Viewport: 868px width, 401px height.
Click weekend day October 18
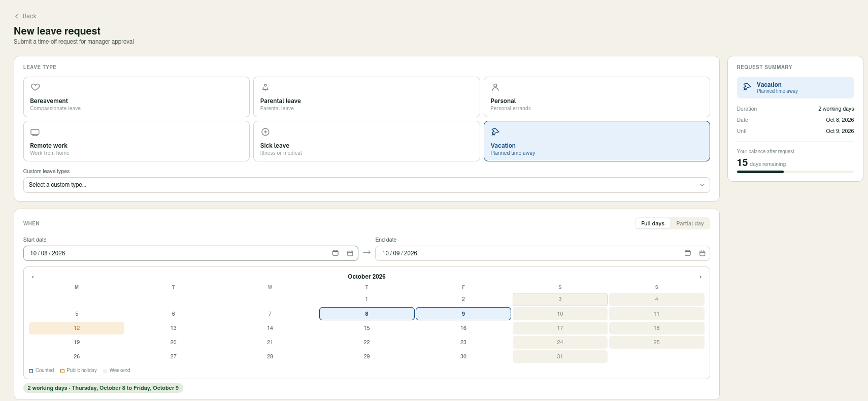(657, 328)
